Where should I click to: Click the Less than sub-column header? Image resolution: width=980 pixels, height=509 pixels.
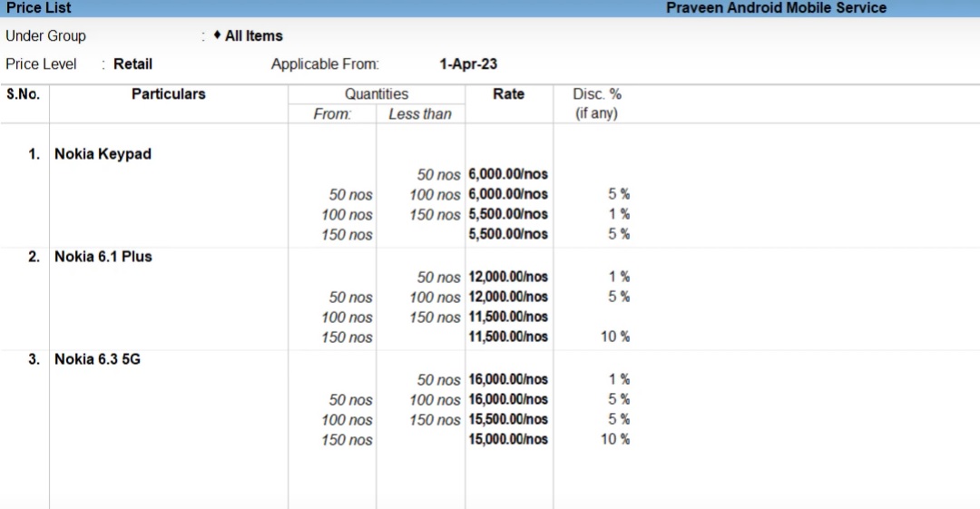pyautogui.click(x=419, y=113)
